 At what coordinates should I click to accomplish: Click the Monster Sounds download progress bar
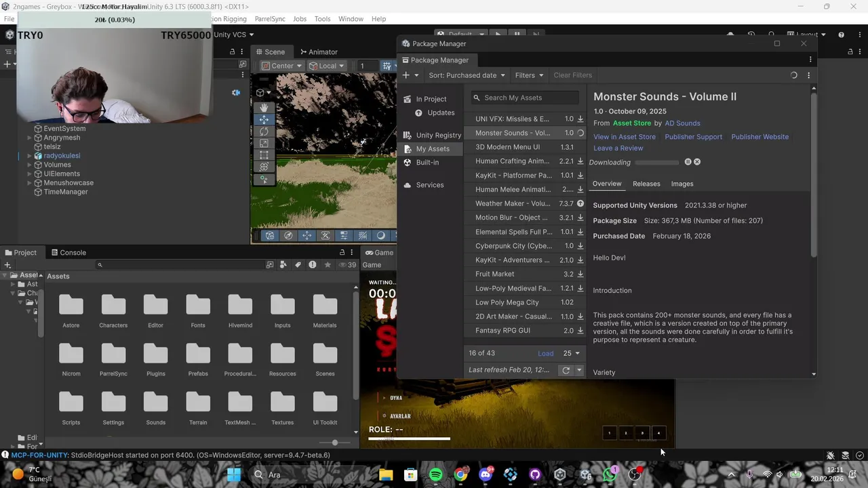pyautogui.click(x=656, y=163)
